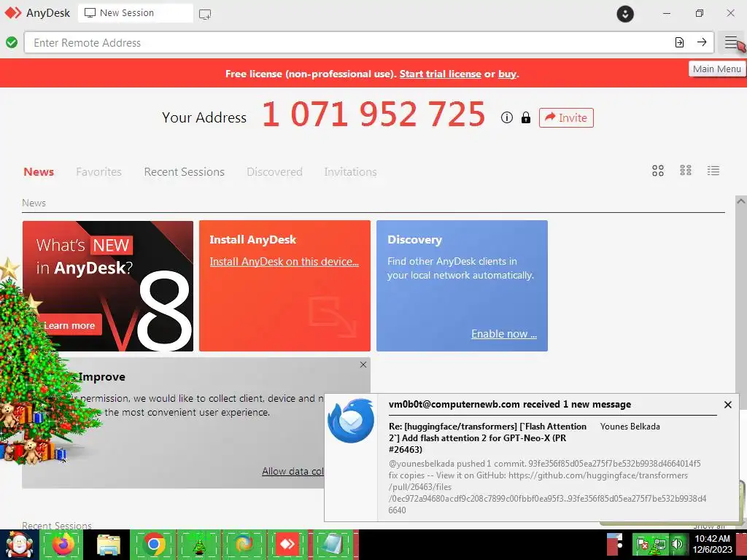The height and width of the screenshot is (560, 747).
Task: Click the Action Center flag tray icon
Action: pos(643,544)
